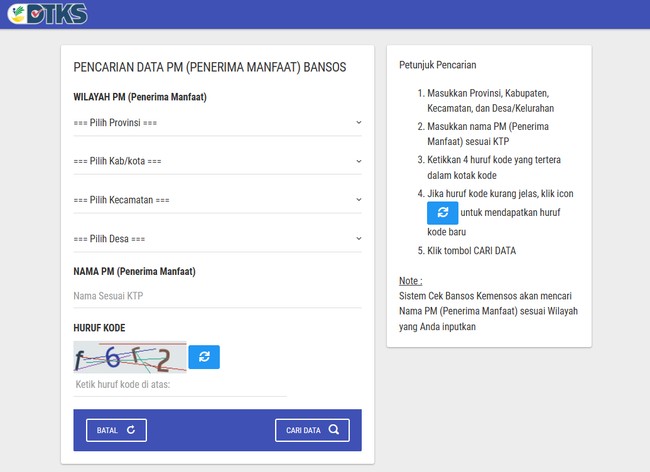Click the chevron arrow on the Desa selector
This screenshot has width=650, height=472.
pyautogui.click(x=358, y=239)
